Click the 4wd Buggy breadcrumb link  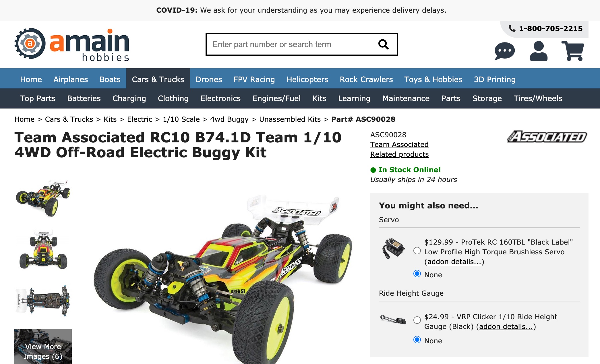(x=229, y=119)
